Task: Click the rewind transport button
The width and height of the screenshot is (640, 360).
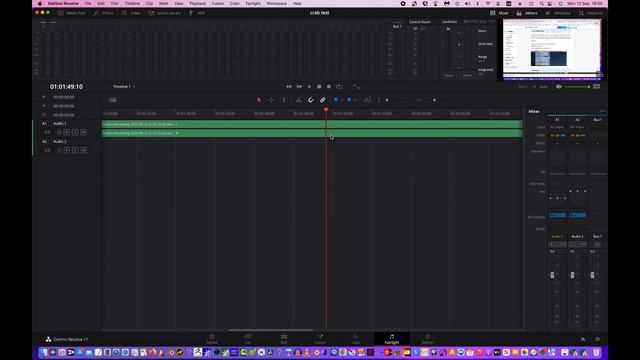Action: 289,87
